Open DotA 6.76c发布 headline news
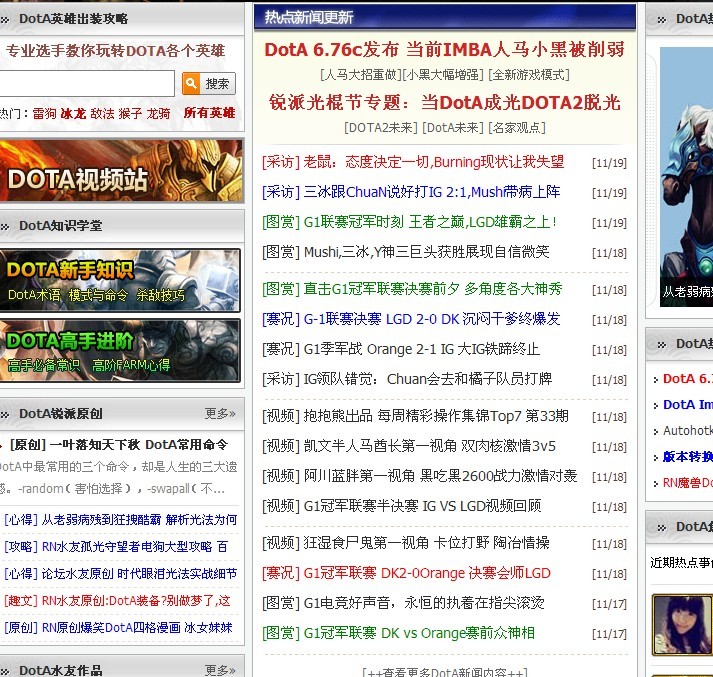713x677 pixels. click(444, 49)
